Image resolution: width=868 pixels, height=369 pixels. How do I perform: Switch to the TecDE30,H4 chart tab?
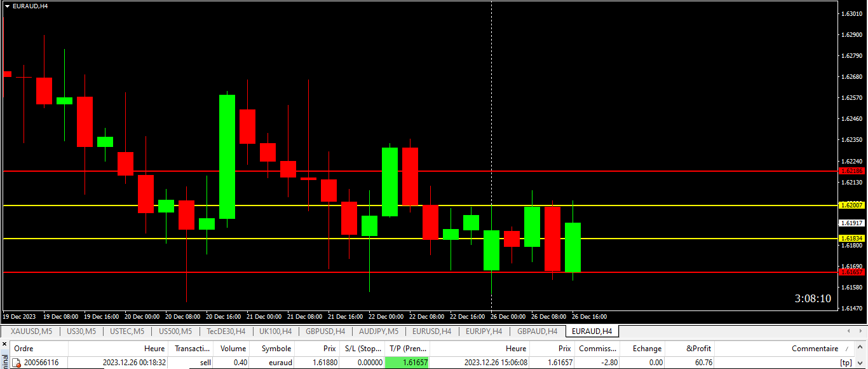(226, 331)
